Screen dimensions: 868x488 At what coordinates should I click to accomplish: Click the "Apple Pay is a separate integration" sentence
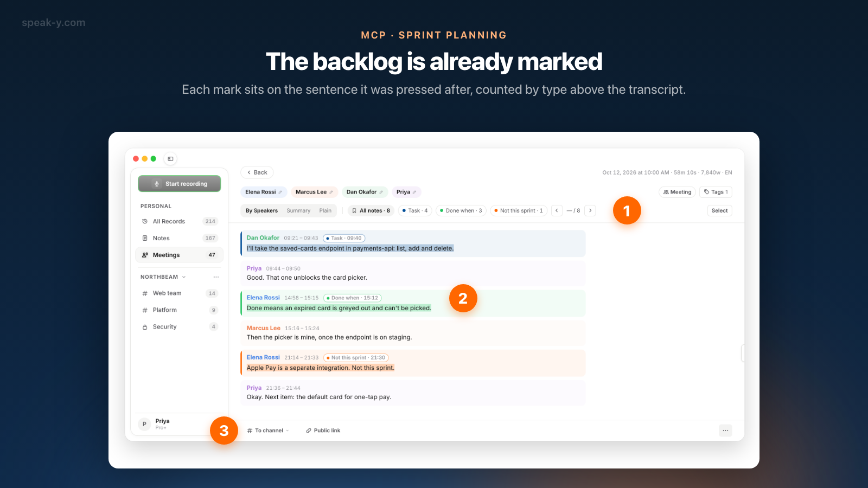(321, 368)
